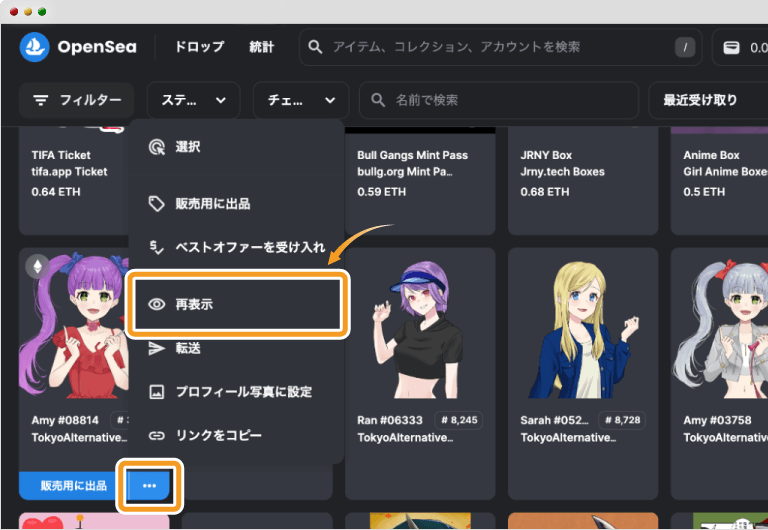
Task: Click the Amy #03758 title text
Action: click(717, 421)
